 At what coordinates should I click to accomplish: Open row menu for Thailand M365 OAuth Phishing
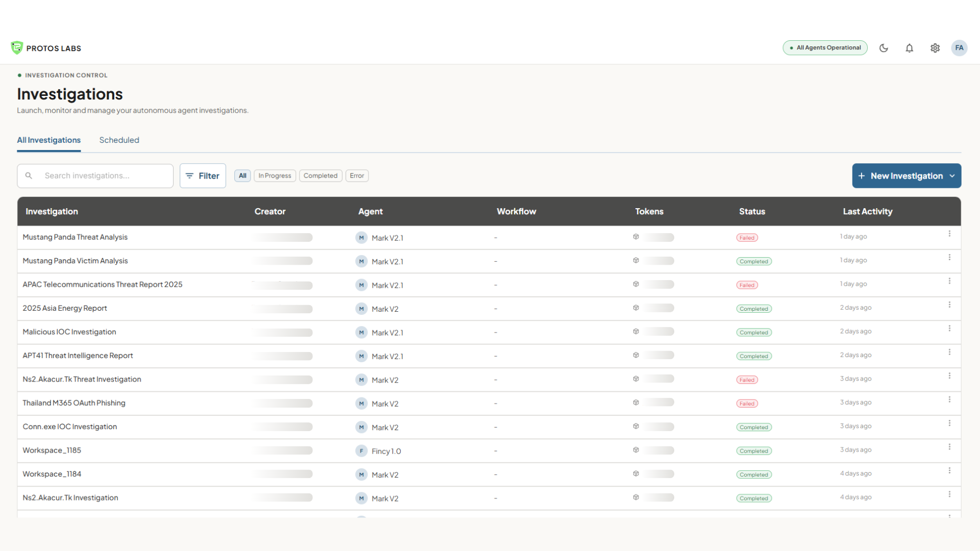click(x=949, y=399)
